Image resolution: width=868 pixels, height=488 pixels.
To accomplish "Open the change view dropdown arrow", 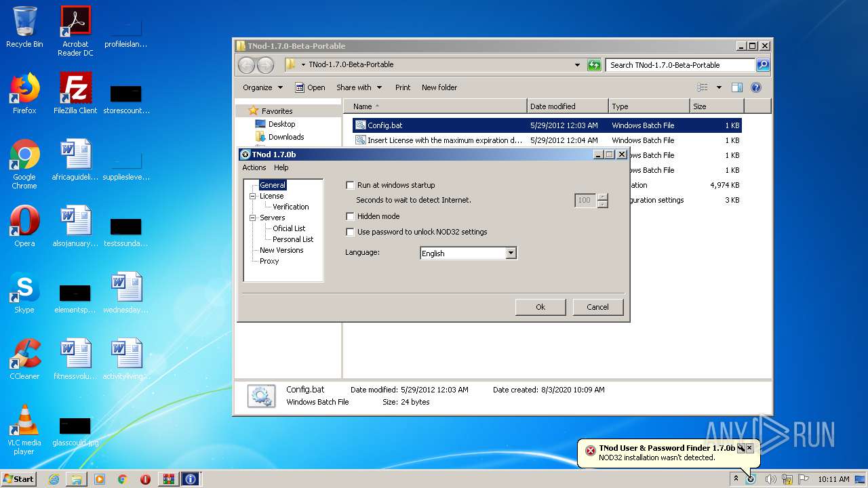I will [x=719, y=87].
